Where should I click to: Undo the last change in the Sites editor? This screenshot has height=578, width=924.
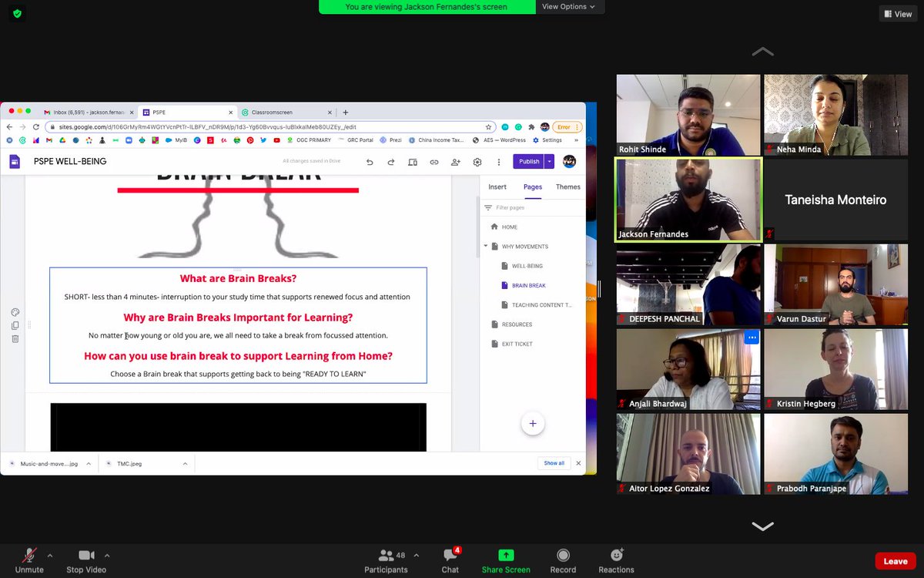(x=370, y=161)
